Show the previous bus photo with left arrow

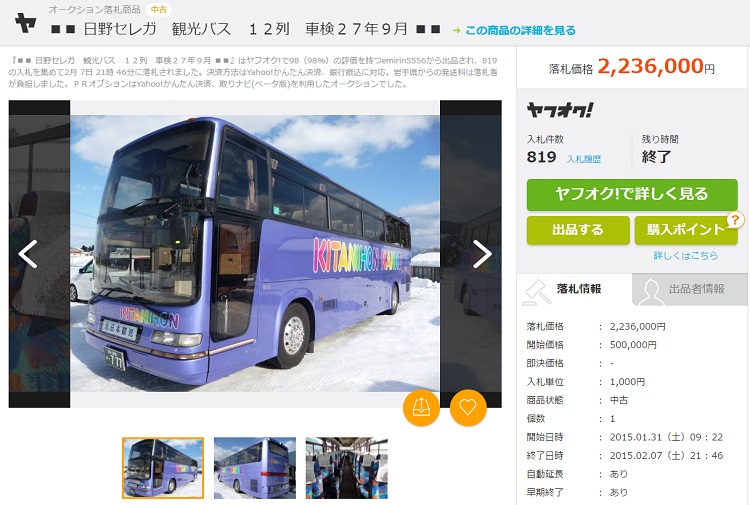(28, 254)
